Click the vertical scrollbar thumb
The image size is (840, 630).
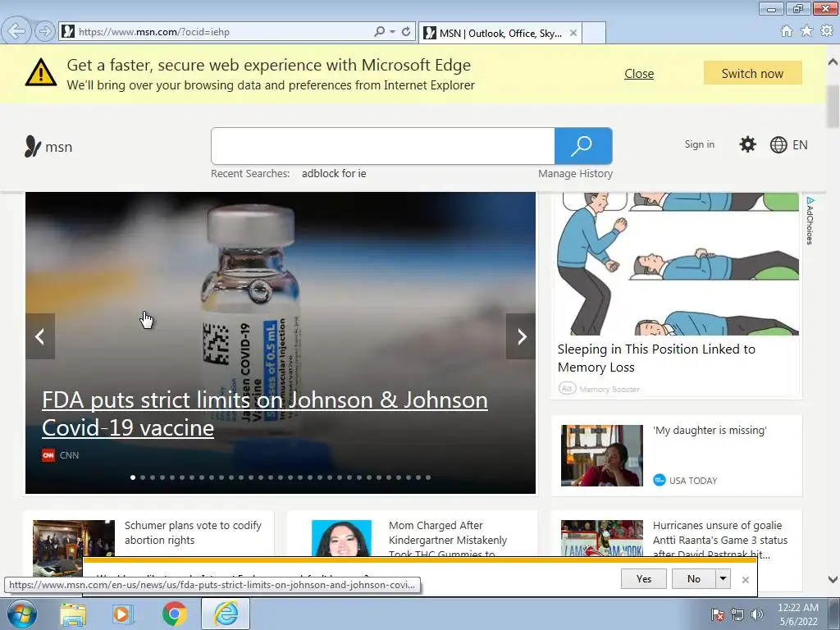[833, 106]
